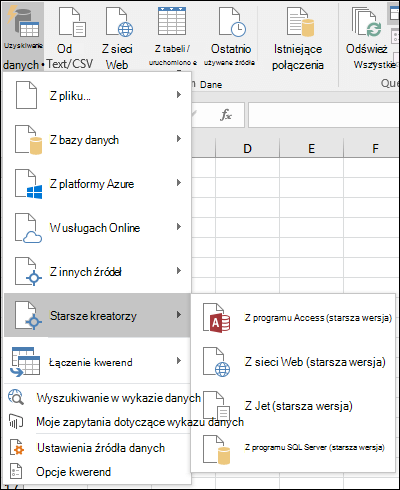Click the Wyszukiwanie w wykazie danych icon
This screenshot has height=490, width=400.
(16, 397)
